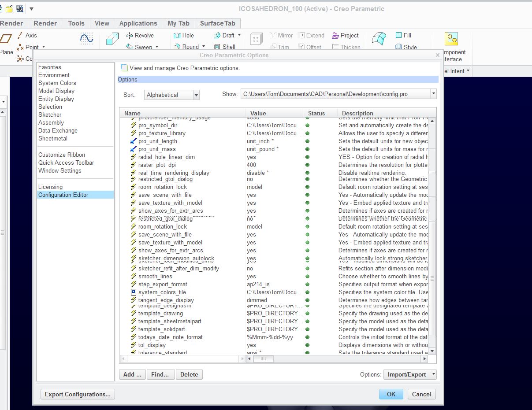Click the Component Interface puzzle icon
This screenshot has width=532, height=410.
point(451,39)
